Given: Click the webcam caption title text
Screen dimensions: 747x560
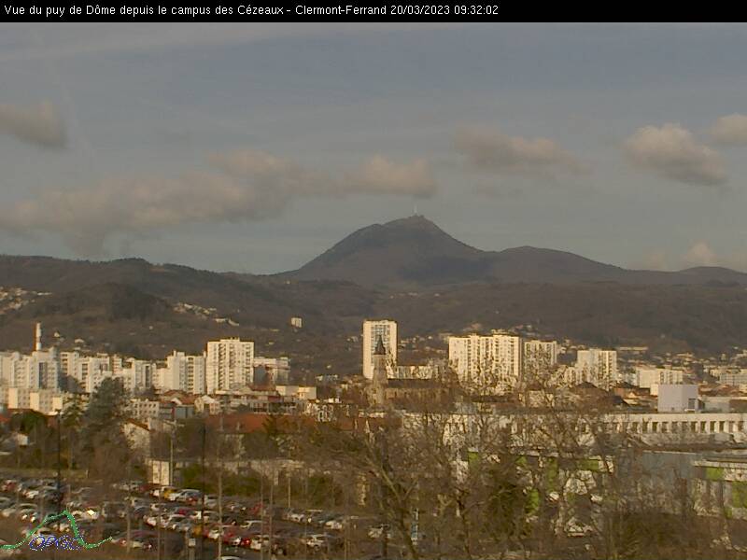Looking at the screenshot, I should click(251, 10).
